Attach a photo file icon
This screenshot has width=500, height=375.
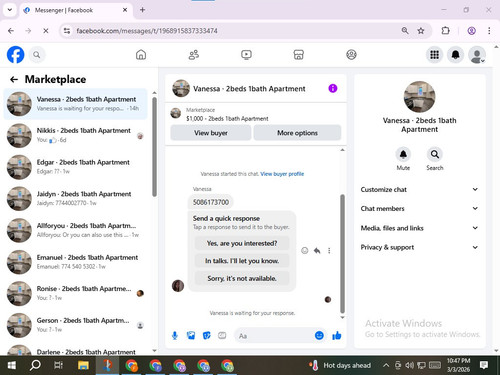tap(191, 336)
